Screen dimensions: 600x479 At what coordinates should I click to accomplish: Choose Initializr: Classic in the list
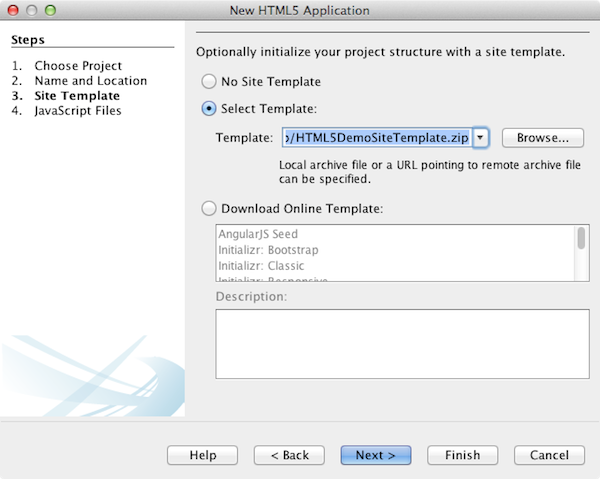(x=261, y=266)
